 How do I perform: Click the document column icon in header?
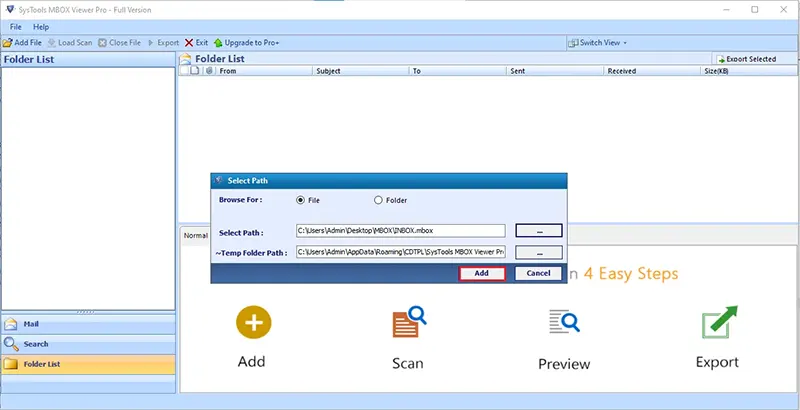[x=195, y=71]
